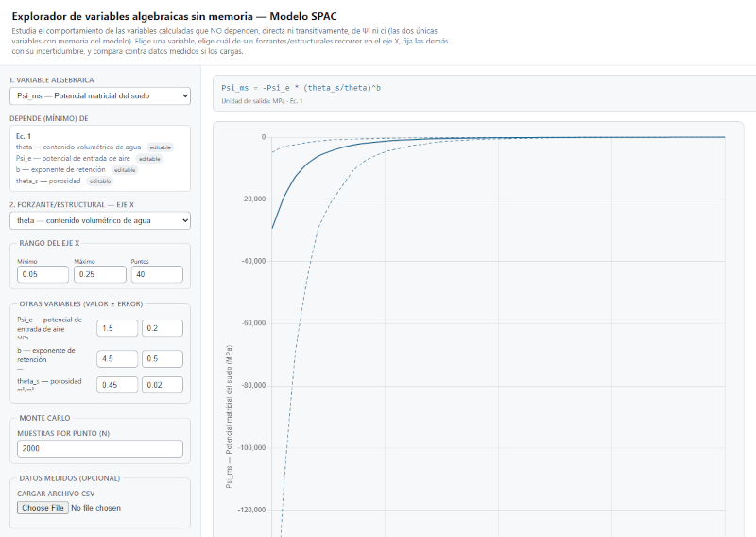Image resolution: width=756 pixels, height=537 pixels.
Task: Click the 'OTRAS VARIABLES (VALOR ± ERROR)' label
Action: (81, 304)
